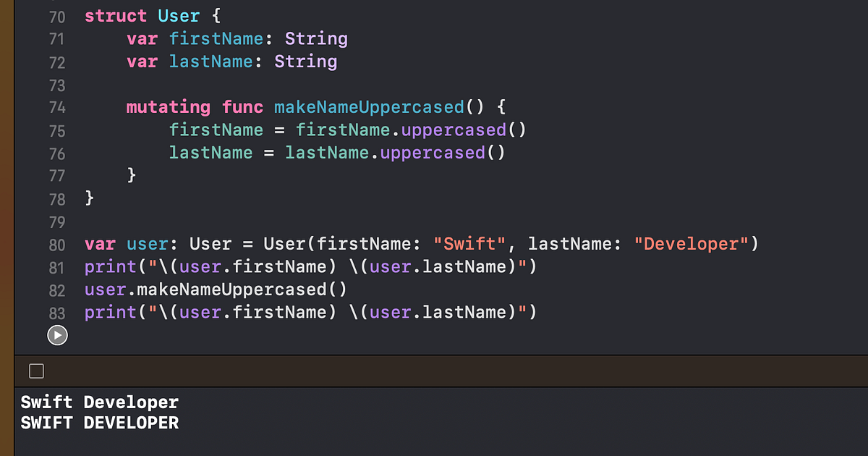
Task: Click the print statement on line 81
Action: coord(110,266)
